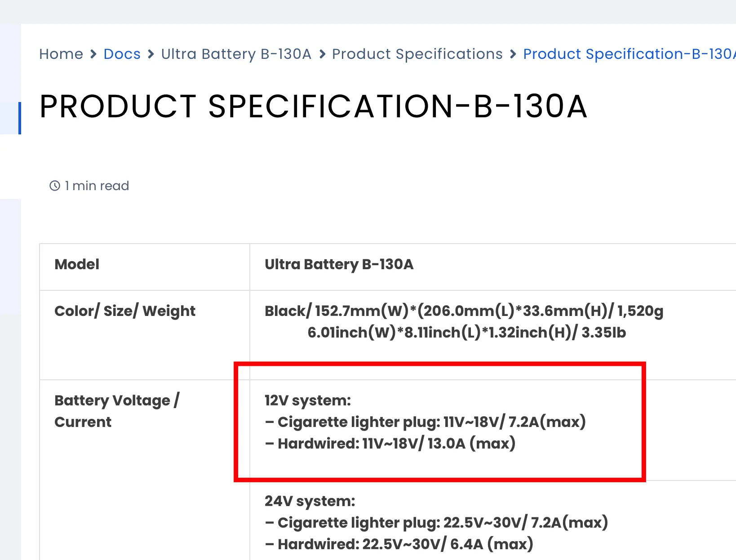Click the chevron after the Ultra Battery B-130A breadcrumb
736x560 pixels.
[x=322, y=54]
